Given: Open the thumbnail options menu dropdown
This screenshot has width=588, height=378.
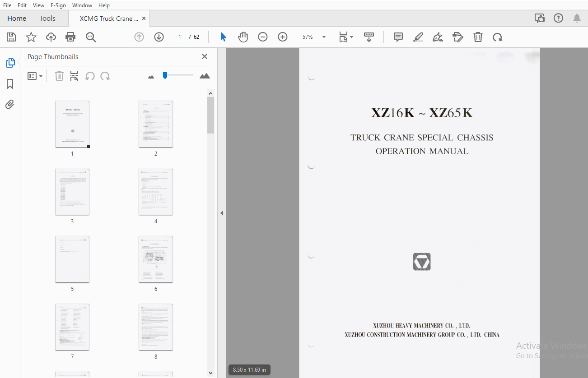Looking at the screenshot, I should [x=35, y=76].
